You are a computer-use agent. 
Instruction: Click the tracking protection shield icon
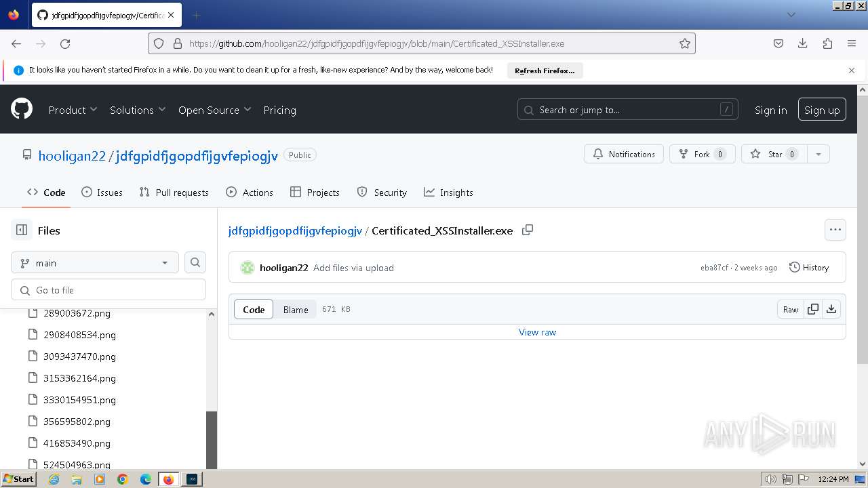pos(159,43)
